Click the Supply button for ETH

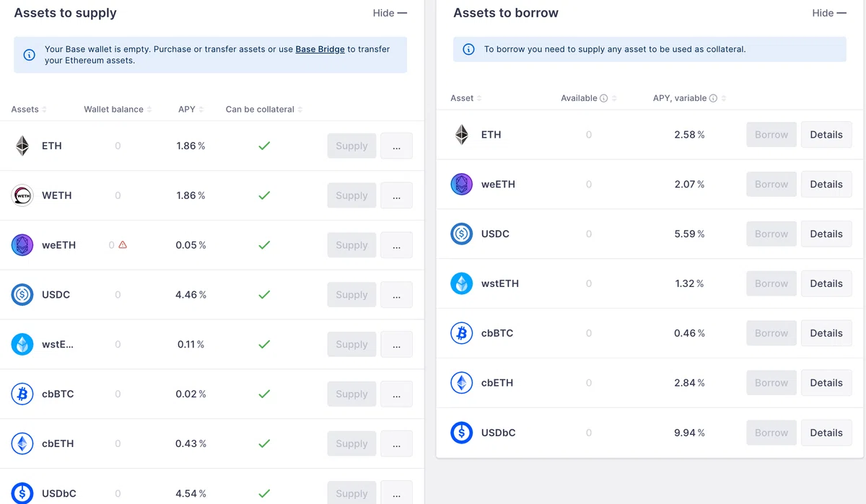click(351, 146)
